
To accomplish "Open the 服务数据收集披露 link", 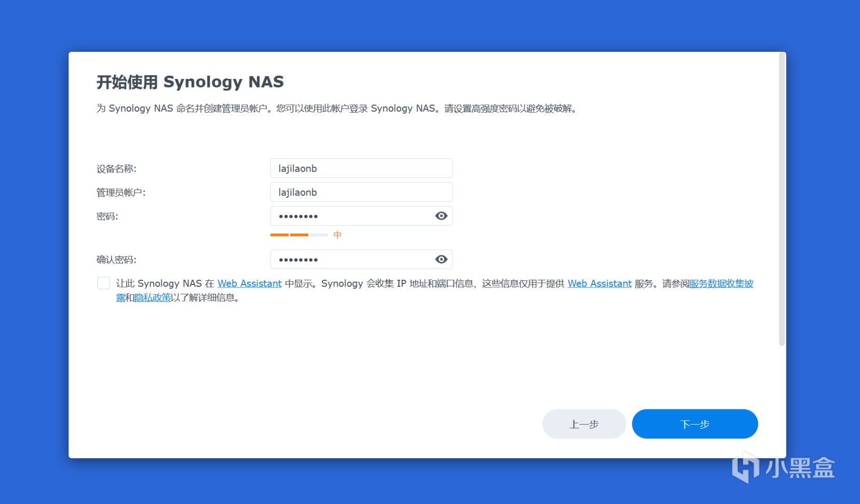I will coord(721,283).
